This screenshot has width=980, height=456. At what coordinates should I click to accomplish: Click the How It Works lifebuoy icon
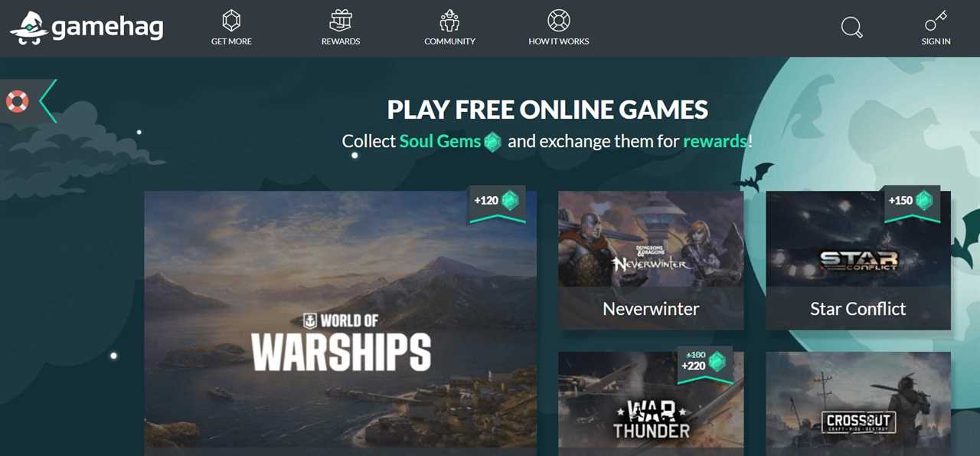coord(559,20)
